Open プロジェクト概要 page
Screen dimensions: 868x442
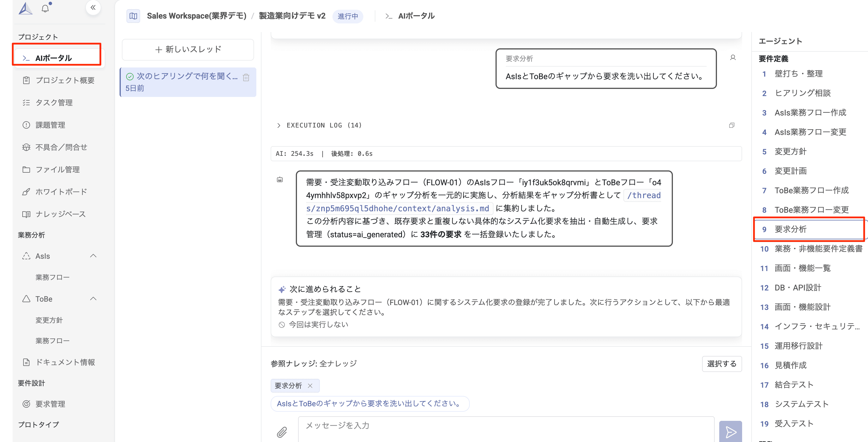[59, 80]
